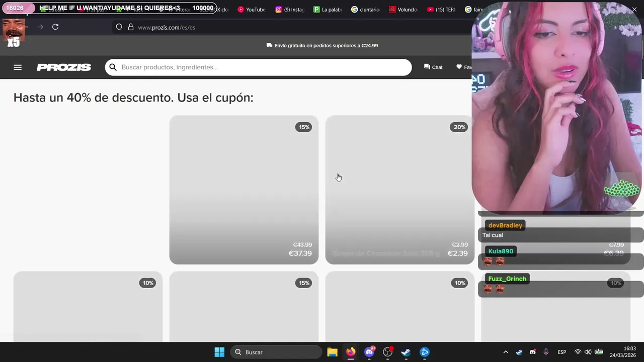Switch to the YouTube tab
The image size is (644, 362).
tap(251, 9)
